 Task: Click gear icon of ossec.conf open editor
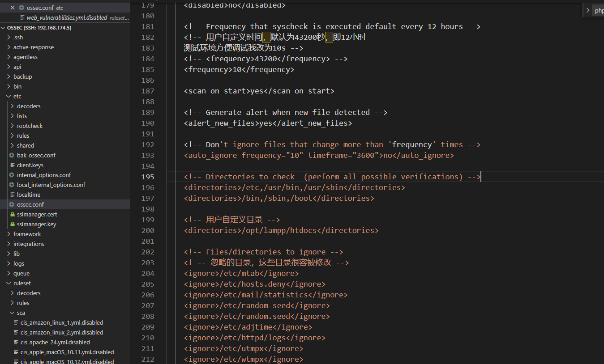(x=21, y=8)
